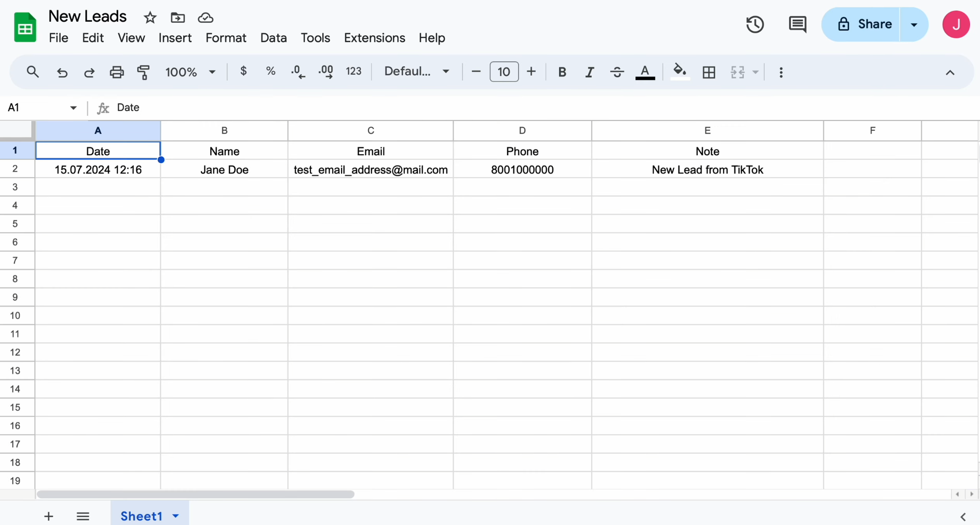Viewport: 980px width, 525px height.
Task: Open the Help menu
Action: (x=432, y=38)
